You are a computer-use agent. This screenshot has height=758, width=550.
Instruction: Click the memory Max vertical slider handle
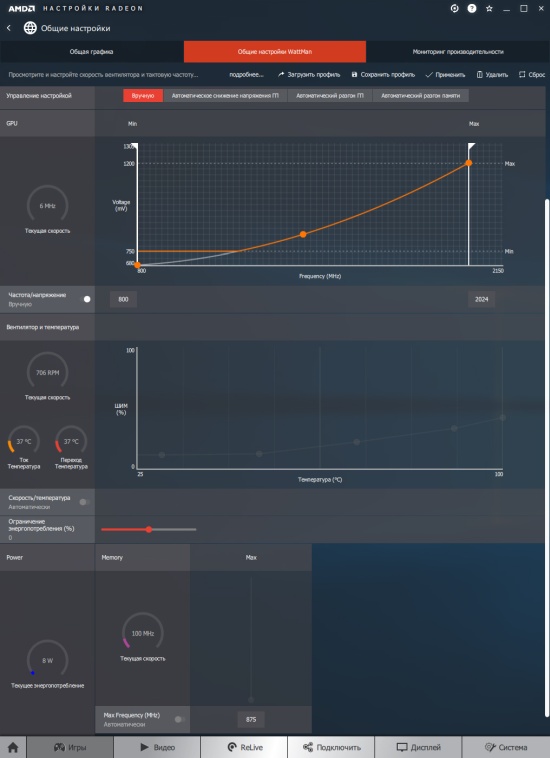[x=251, y=700]
